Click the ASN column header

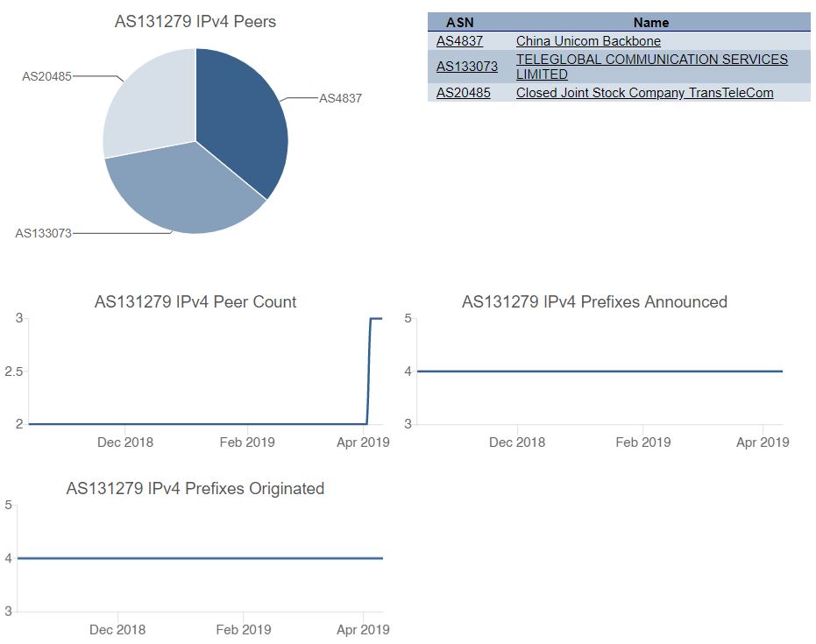pyautogui.click(x=459, y=22)
